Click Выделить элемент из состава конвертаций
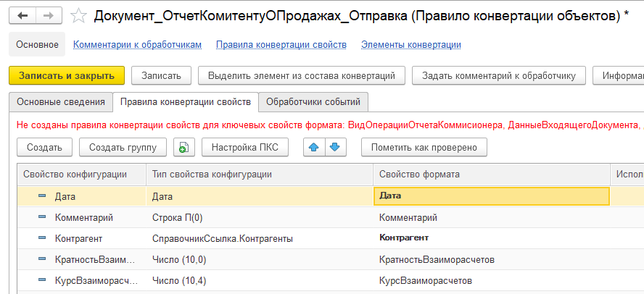 click(x=302, y=75)
